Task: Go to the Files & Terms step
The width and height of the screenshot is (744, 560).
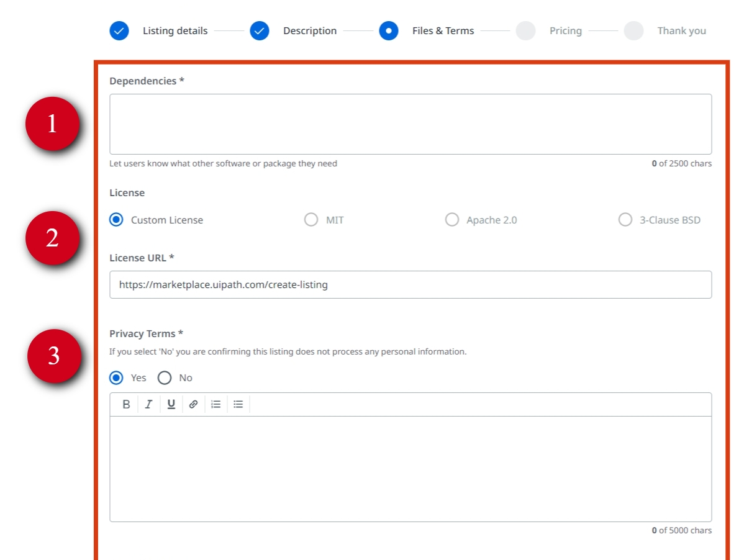Action: [389, 30]
